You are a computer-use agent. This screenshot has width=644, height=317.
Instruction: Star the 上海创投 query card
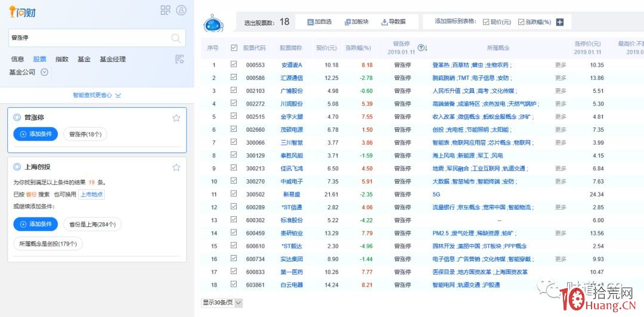tap(176, 167)
